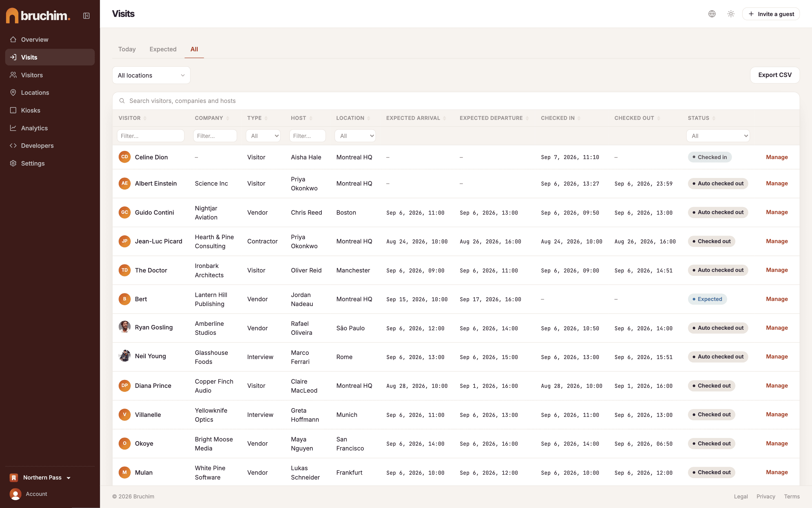Click the Company column filter field
This screenshot has width=812, height=508.
coord(215,136)
